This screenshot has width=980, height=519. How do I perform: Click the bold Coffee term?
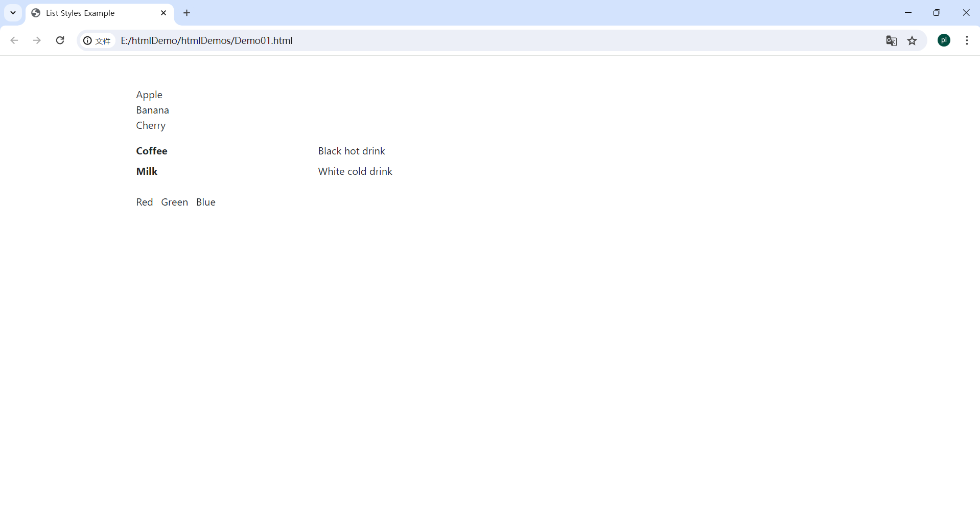click(x=152, y=151)
